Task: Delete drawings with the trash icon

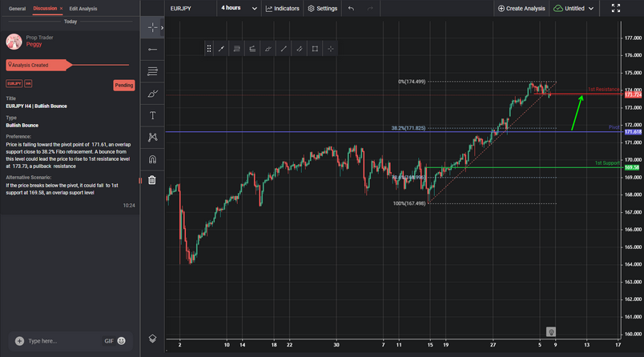Action: click(152, 180)
